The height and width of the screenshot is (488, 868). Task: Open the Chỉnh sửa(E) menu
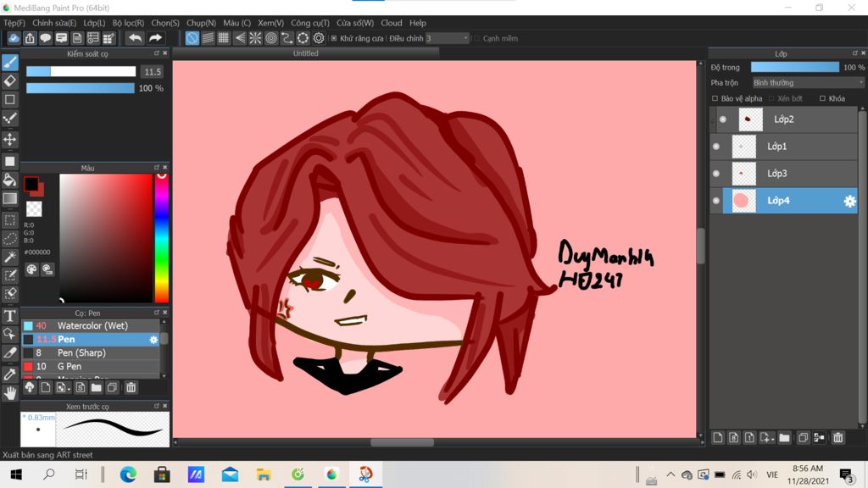54,23
